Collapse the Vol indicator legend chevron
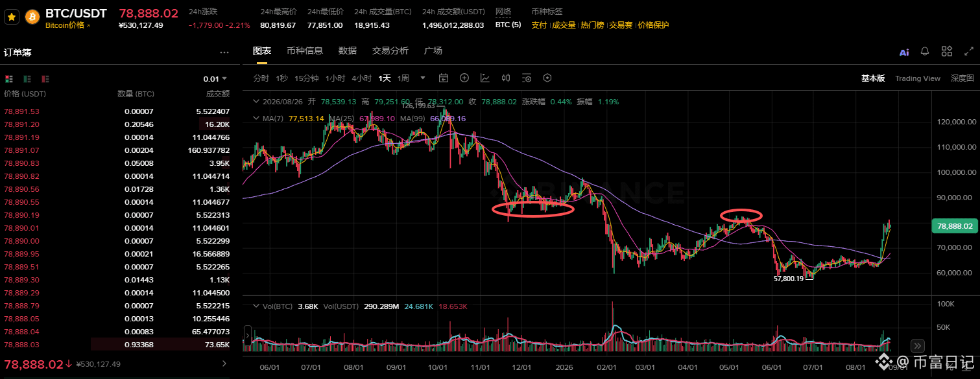The image size is (980, 379). click(x=256, y=306)
